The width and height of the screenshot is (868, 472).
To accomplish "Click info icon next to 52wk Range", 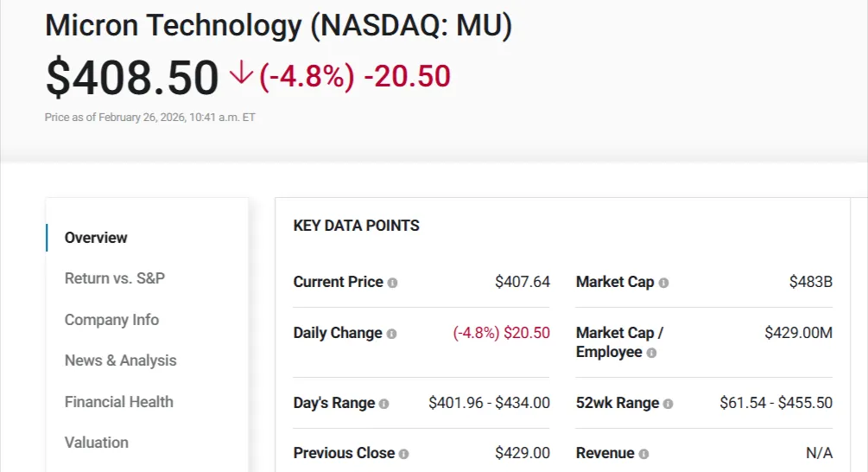I will pyautogui.click(x=668, y=404).
